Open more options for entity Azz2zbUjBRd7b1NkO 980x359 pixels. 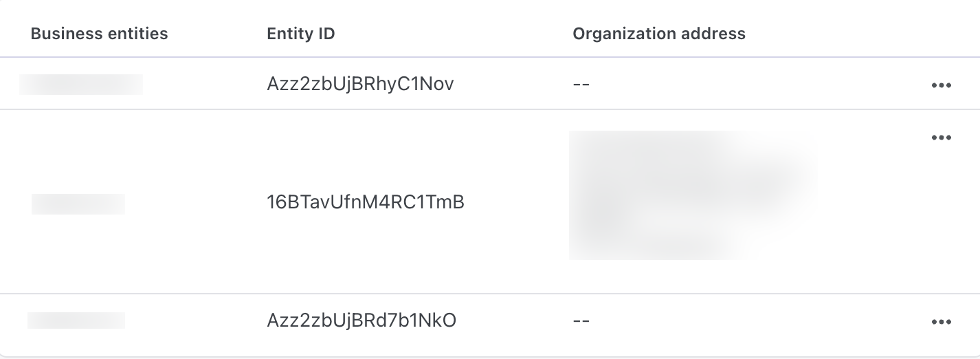(x=941, y=321)
